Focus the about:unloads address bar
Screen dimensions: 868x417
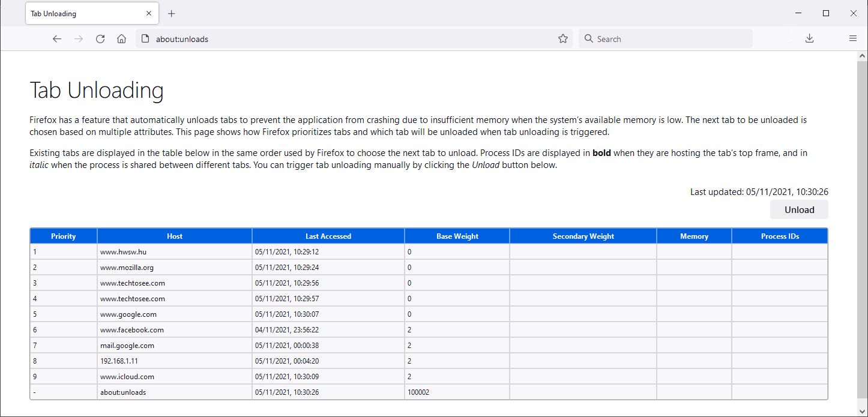pos(353,39)
